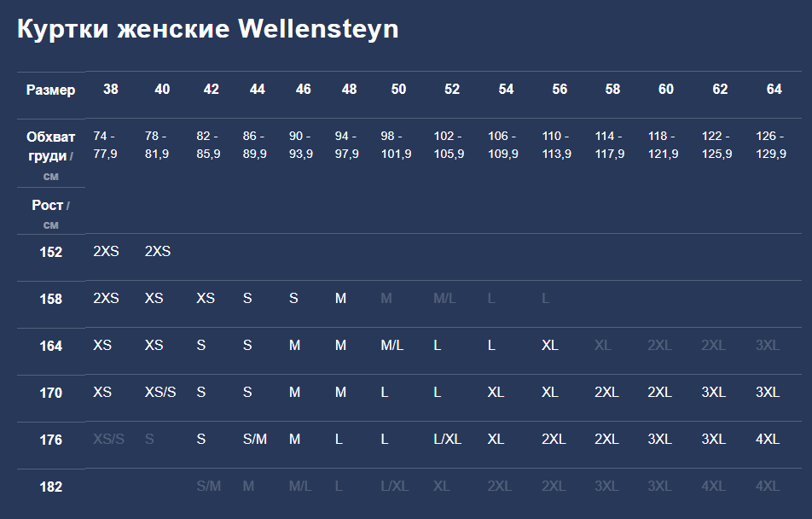Screen dimensions: 812x519
Task: Click 4XL cell in row 176
Action: pos(768,439)
